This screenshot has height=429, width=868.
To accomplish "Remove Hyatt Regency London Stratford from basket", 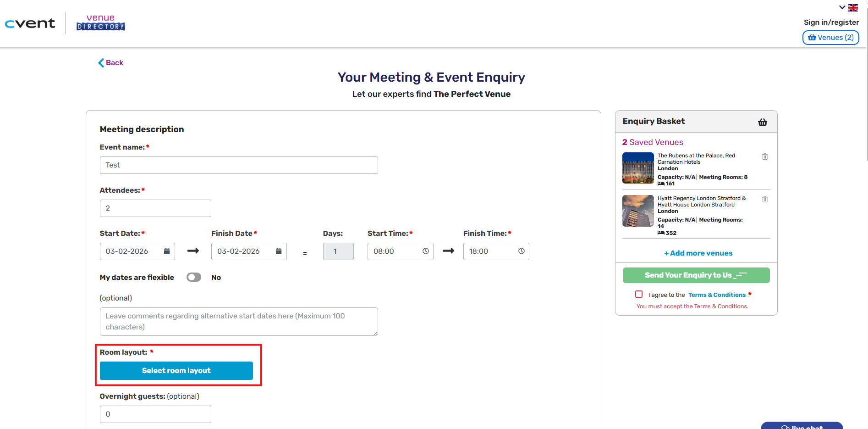I will pos(765,199).
